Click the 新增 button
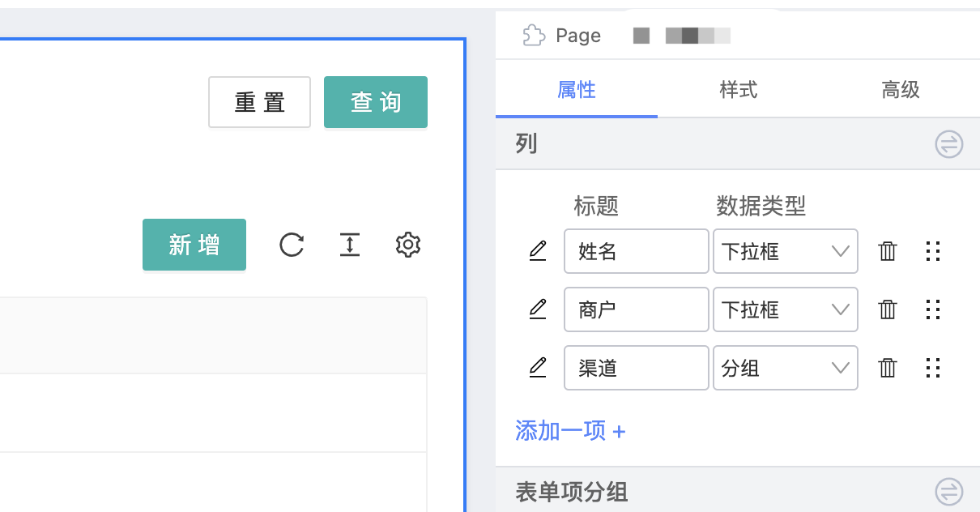Viewport: 980px width, 512px height. coord(194,245)
